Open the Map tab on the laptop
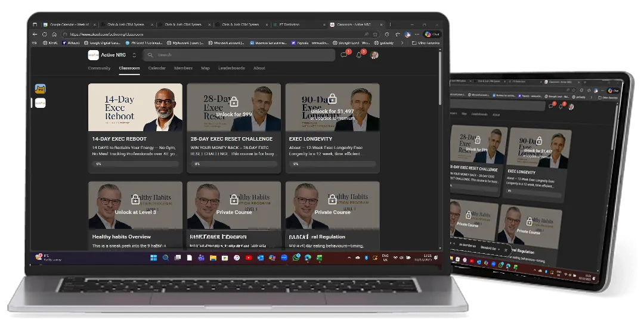Image resolution: width=644 pixels, height=329 pixels. (205, 68)
